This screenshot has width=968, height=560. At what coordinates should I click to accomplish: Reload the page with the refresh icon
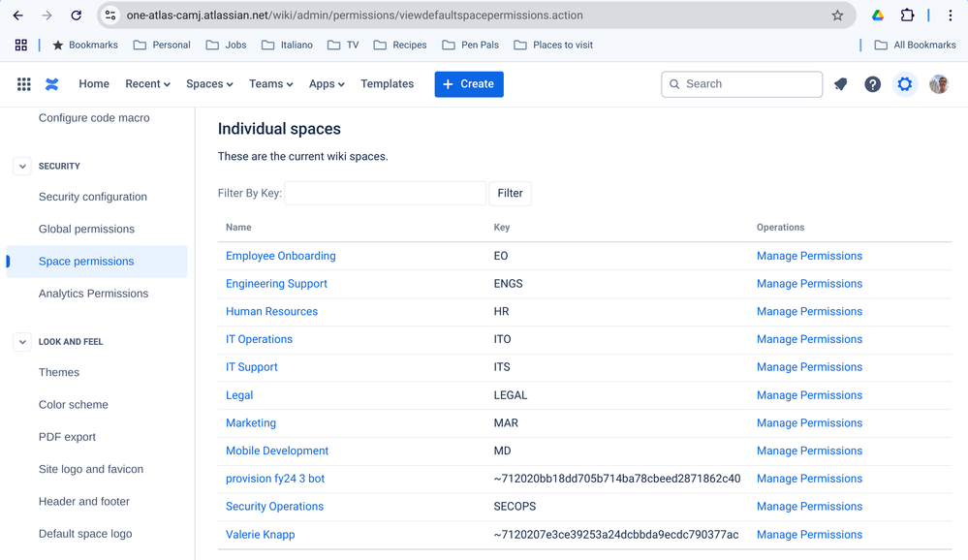(x=76, y=16)
